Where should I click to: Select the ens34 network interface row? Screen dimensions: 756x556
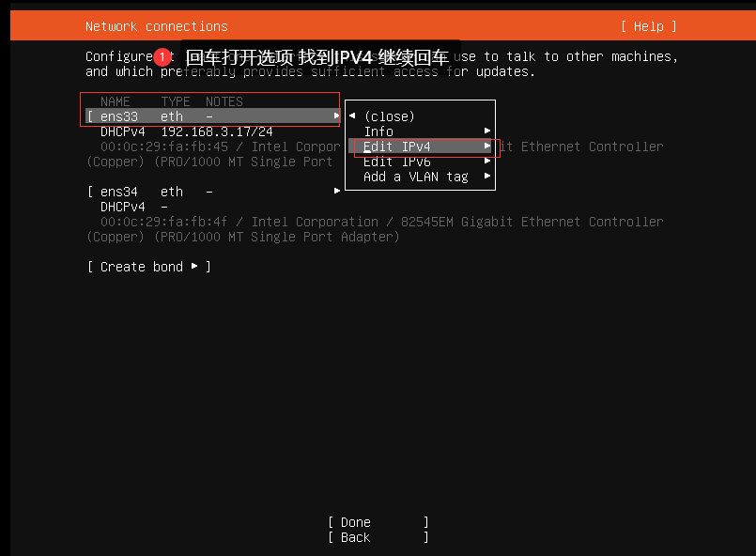[x=118, y=191]
